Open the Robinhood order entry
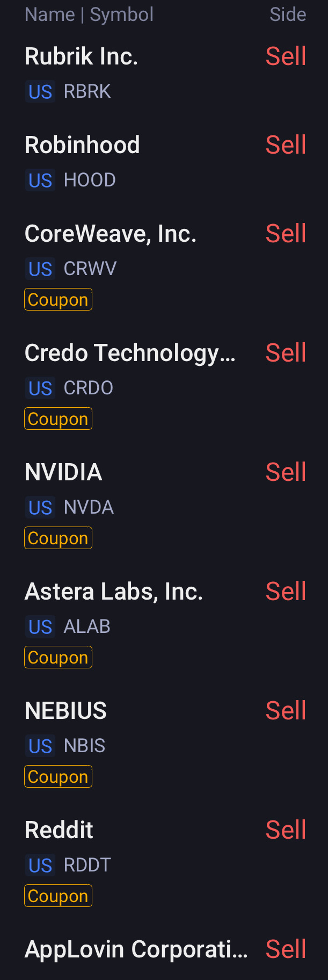 pos(82,146)
